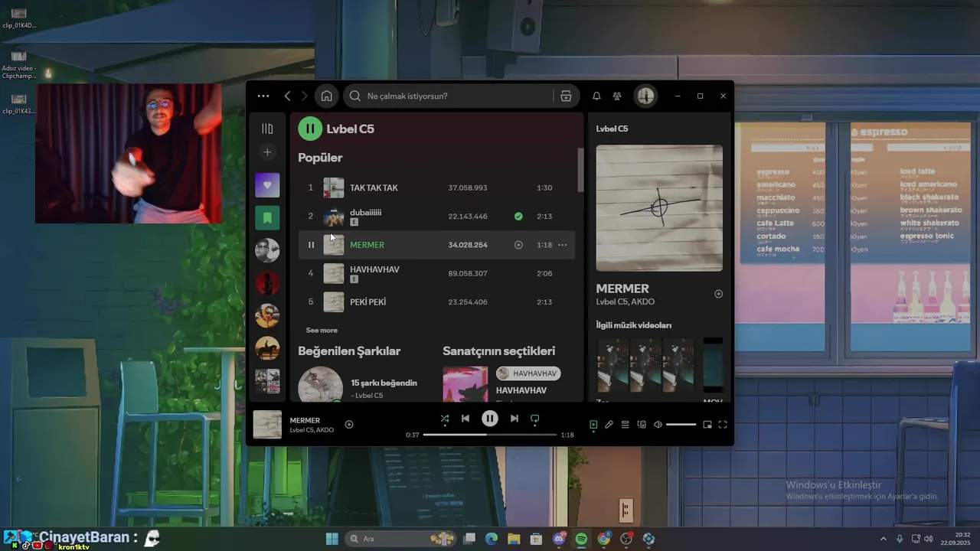This screenshot has height=551, width=980.
Task: Open Liked Songs heart playlist
Action: (267, 185)
